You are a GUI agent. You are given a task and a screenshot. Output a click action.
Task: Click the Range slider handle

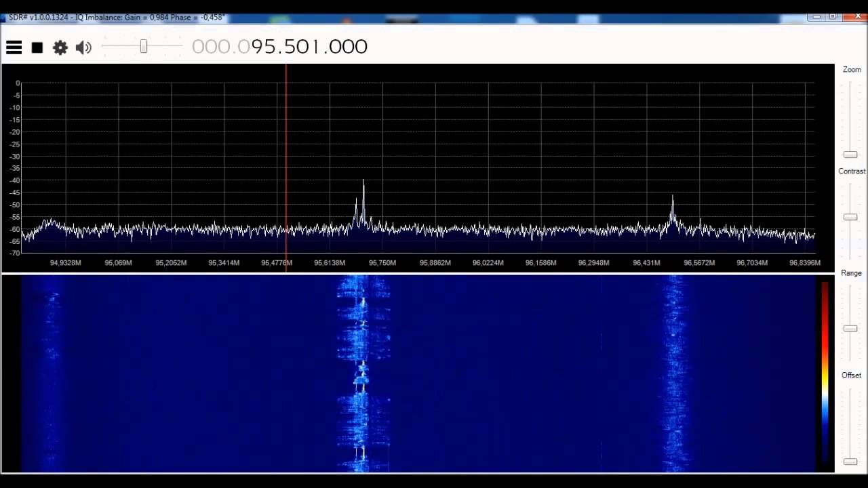click(850, 328)
